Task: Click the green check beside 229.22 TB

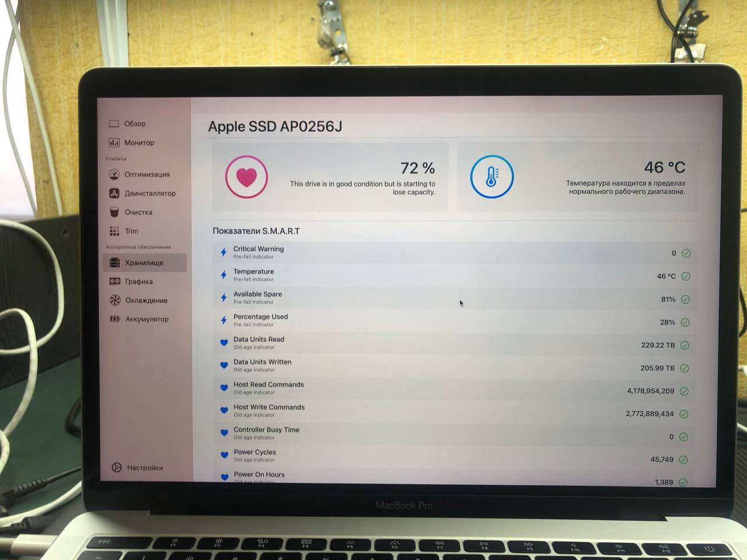Action: click(685, 345)
